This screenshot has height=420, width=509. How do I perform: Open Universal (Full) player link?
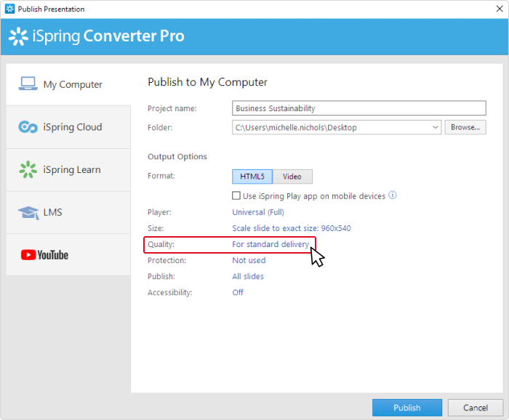(258, 212)
